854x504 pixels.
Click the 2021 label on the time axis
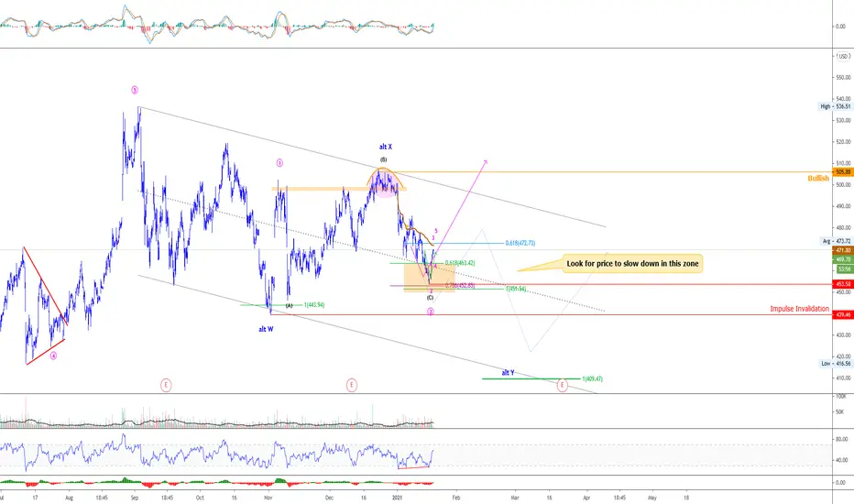(398, 498)
